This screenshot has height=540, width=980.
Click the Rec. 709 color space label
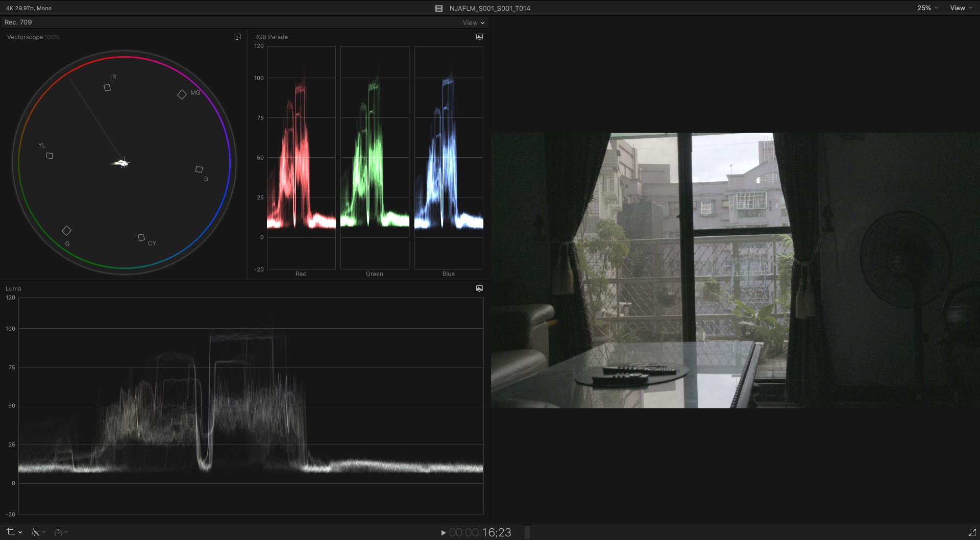pyautogui.click(x=18, y=22)
